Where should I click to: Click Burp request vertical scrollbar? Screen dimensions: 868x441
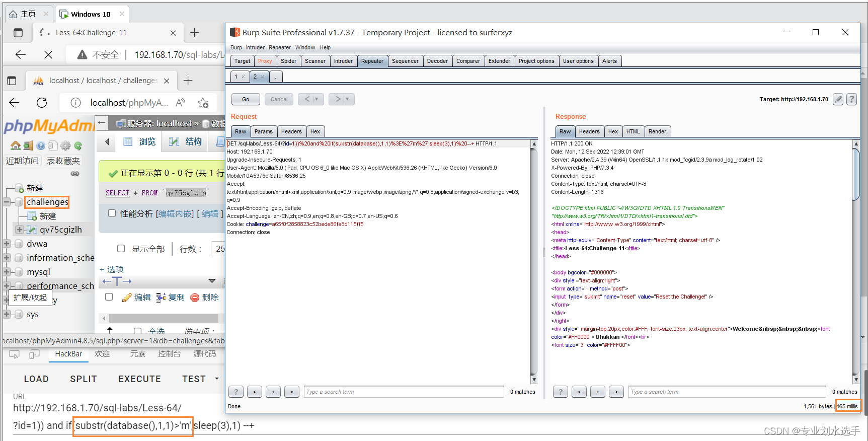click(534, 262)
